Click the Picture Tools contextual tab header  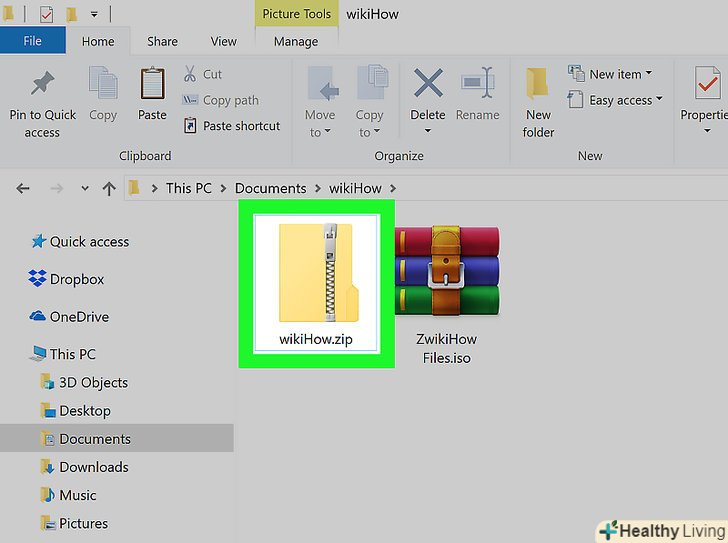pos(297,13)
